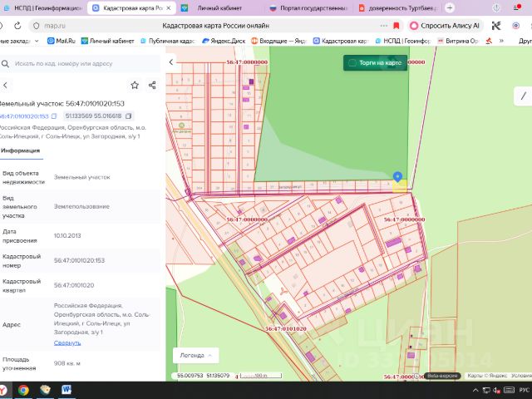Click Спросить Алису AI button

pos(445,26)
